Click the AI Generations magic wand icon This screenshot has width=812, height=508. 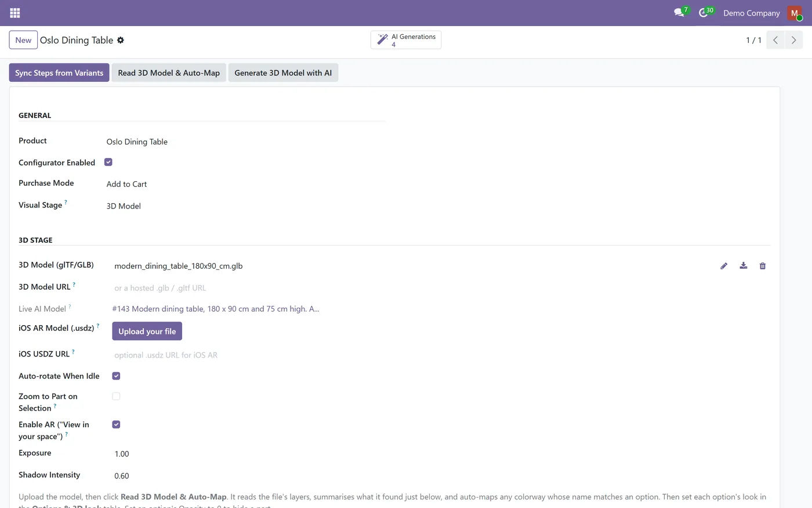[x=383, y=39]
